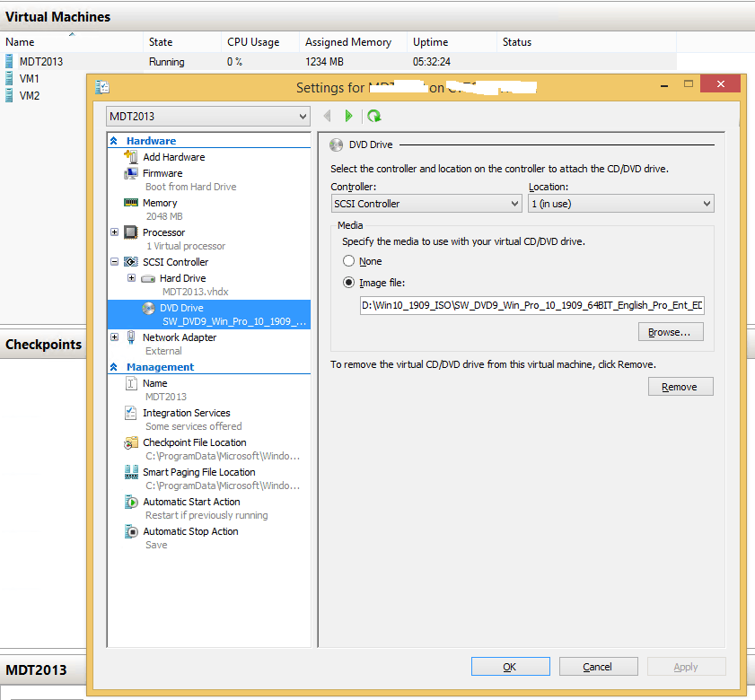This screenshot has height=700, width=755.
Task: Select the Image file radio button
Action: (348, 283)
